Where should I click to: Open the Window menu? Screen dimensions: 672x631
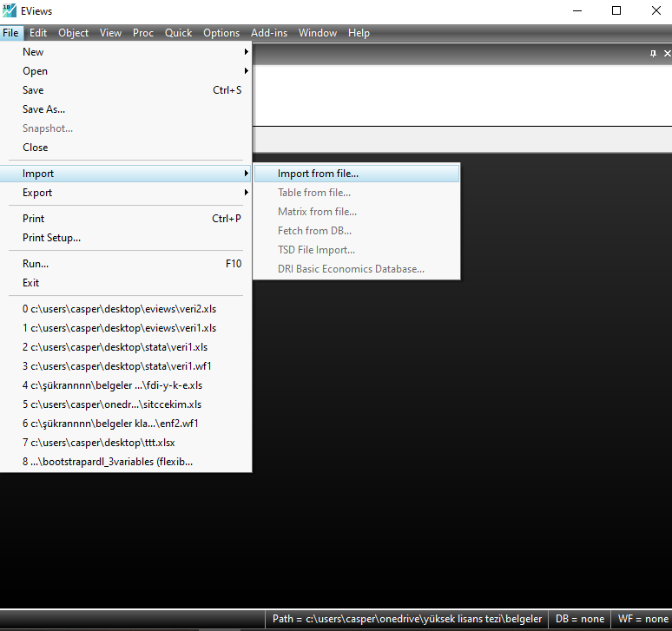tap(318, 33)
